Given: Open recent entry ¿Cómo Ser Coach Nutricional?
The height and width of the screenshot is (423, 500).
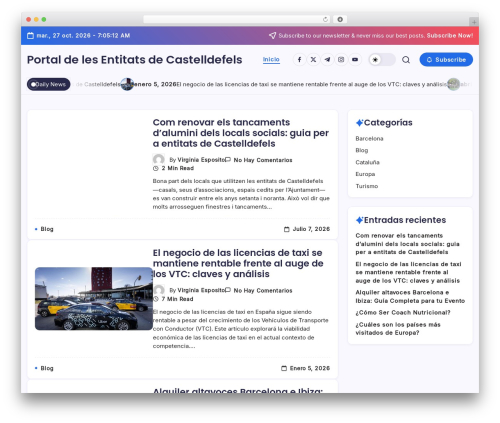Looking at the screenshot, I should point(403,313).
